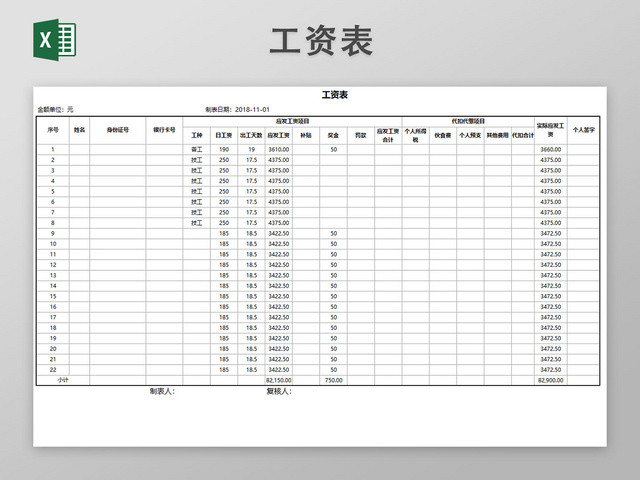The image size is (640, 480).
Task: Select the 应发工资 cell in row 9
Action: click(x=279, y=233)
